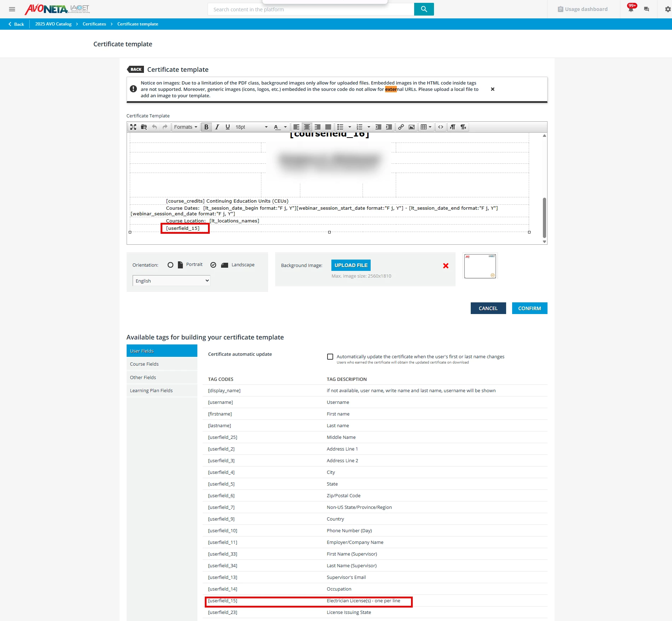The height and width of the screenshot is (621, 672).
Task: Click the [userfield_15] tag in the editor
Action: click(183, 228)
